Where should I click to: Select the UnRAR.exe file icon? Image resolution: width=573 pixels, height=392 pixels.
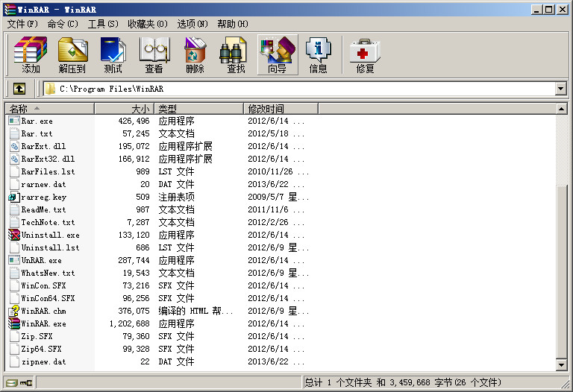pyautogui.click(x=14, y=260)
